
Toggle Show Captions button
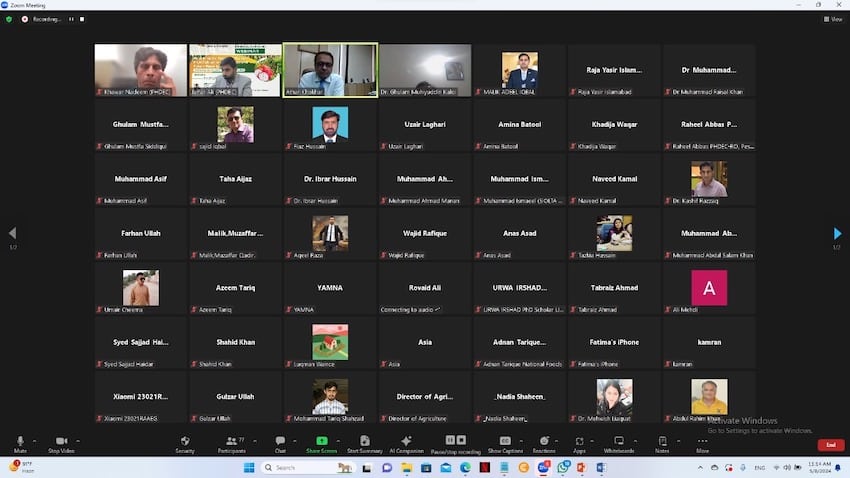click(505, 443)
